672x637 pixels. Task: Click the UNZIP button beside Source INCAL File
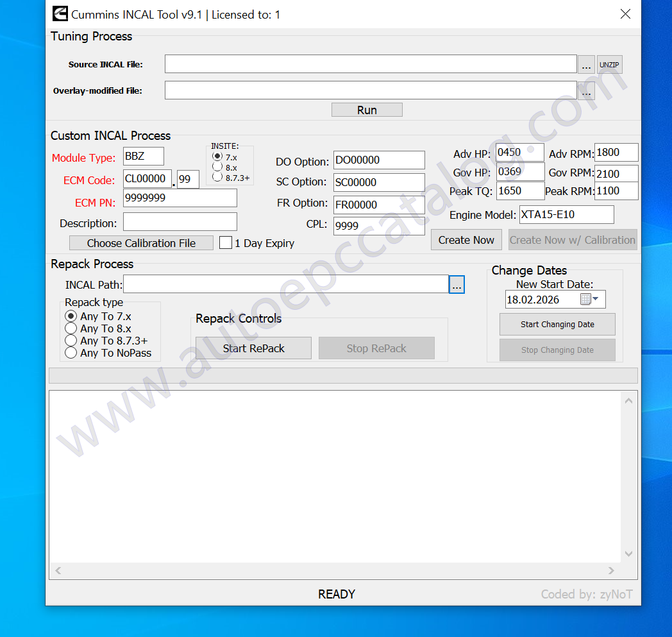[x=609, y=64]
